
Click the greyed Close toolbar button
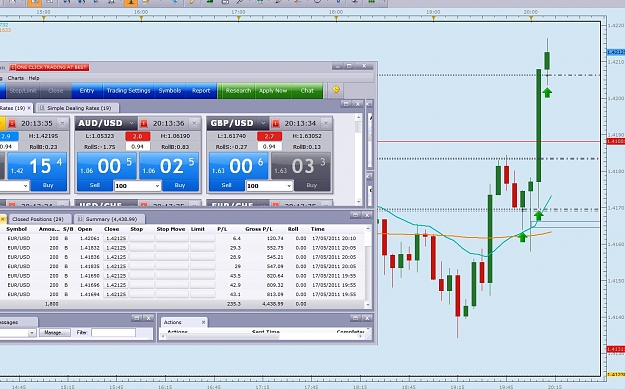55,91
